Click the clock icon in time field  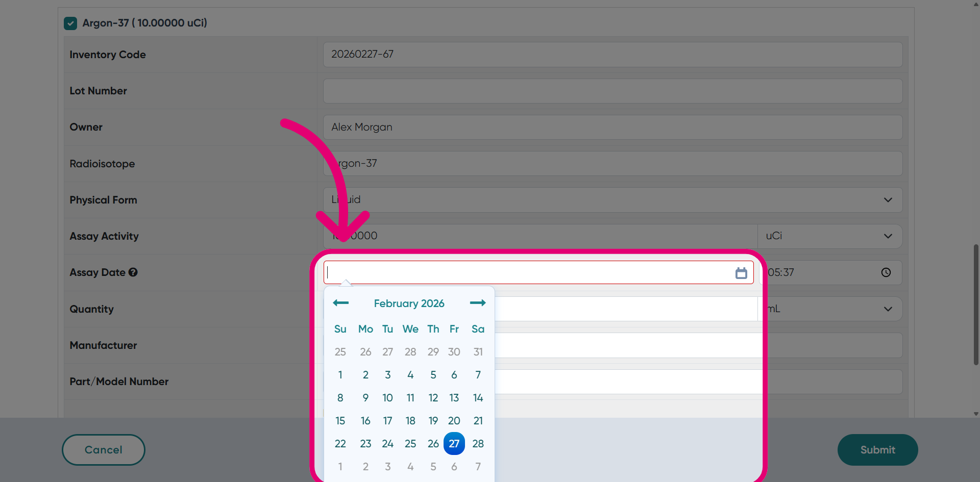(x=886, y=272)
